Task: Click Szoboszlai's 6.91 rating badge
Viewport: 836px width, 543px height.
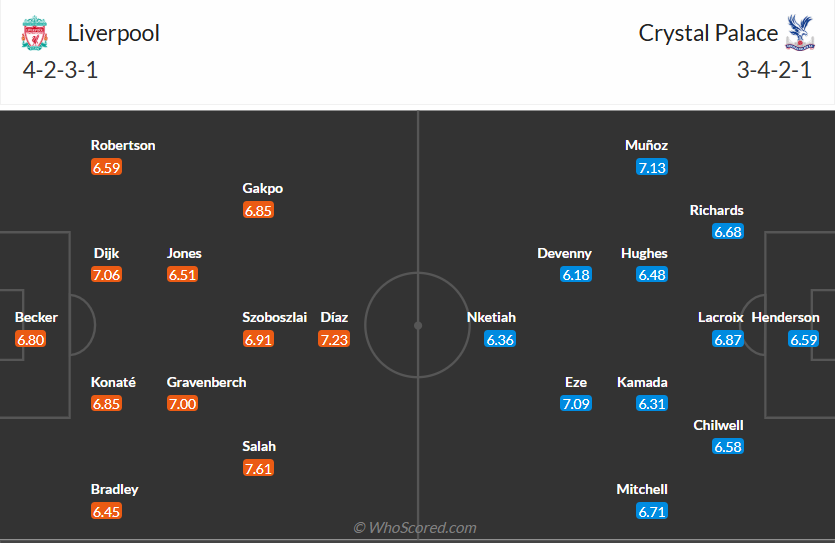Action: coord(258,339)
